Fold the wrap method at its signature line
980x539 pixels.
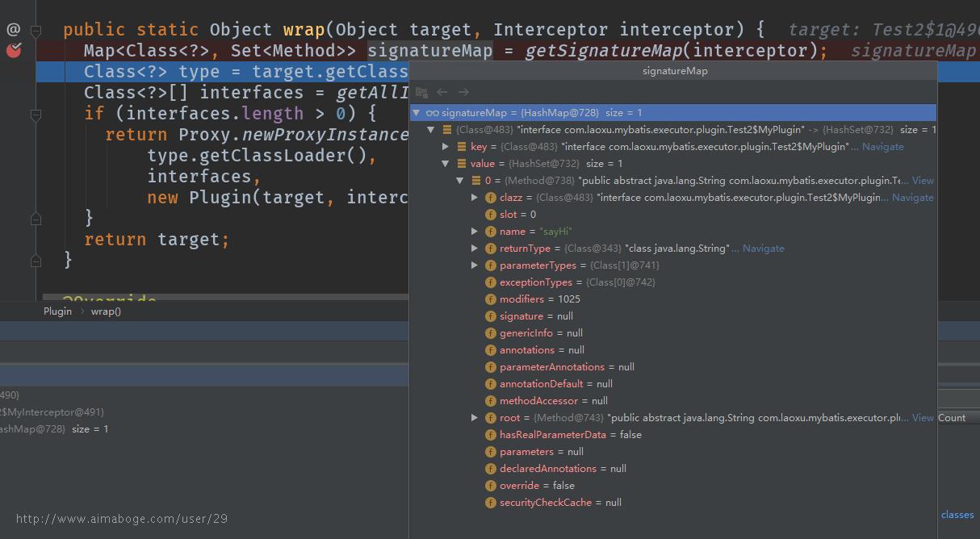point(36,30)
